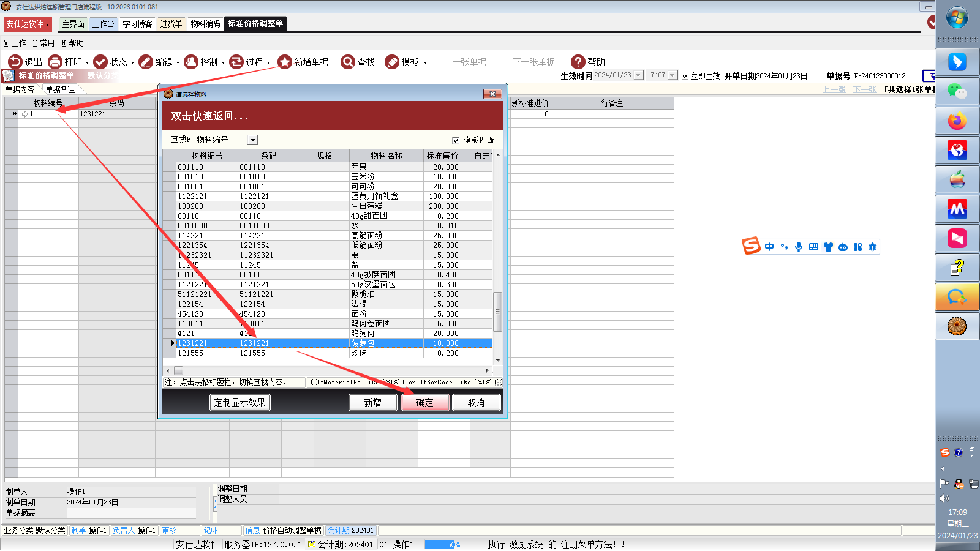Open the blue bird app in sidebar
This screenshot has width=980, height=551.
pos(957,62)
